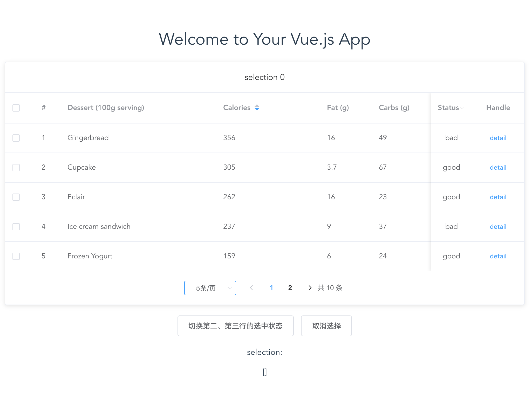Open the Status column filter chevron
The height and width of the screenshot is (399, 532).
click(x=462, y=108)
